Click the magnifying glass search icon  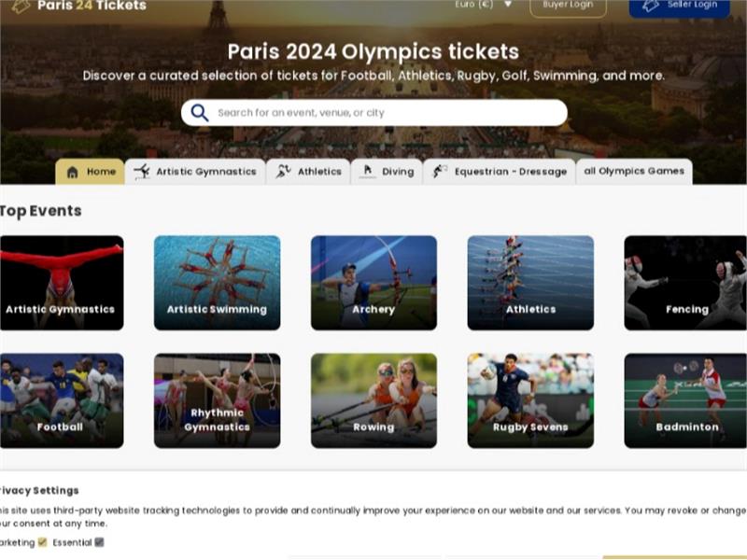click(200, 113)
